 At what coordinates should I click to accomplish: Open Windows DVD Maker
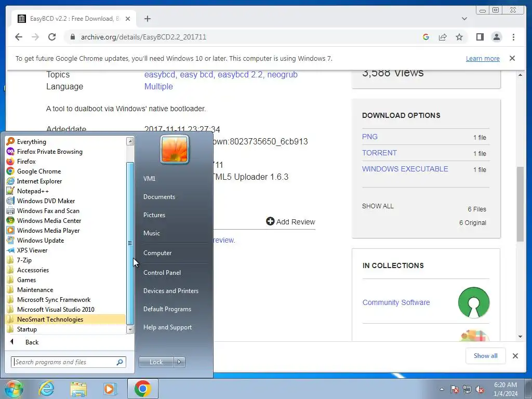[46, 201]
